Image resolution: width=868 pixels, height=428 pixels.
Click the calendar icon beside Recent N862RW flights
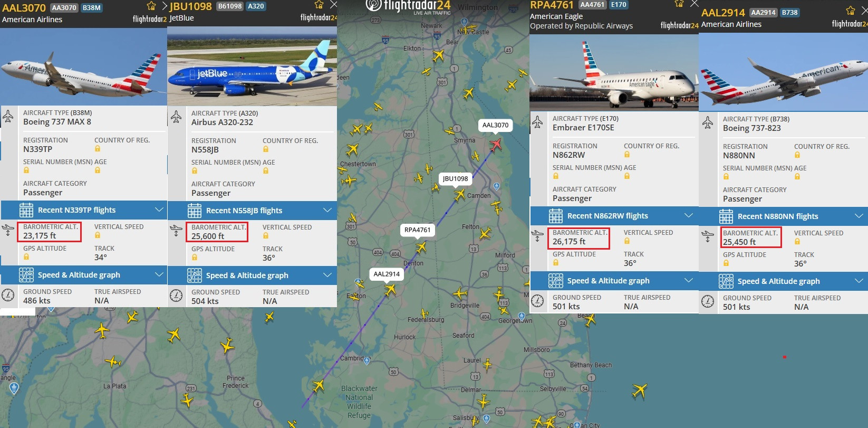(556, 216)
